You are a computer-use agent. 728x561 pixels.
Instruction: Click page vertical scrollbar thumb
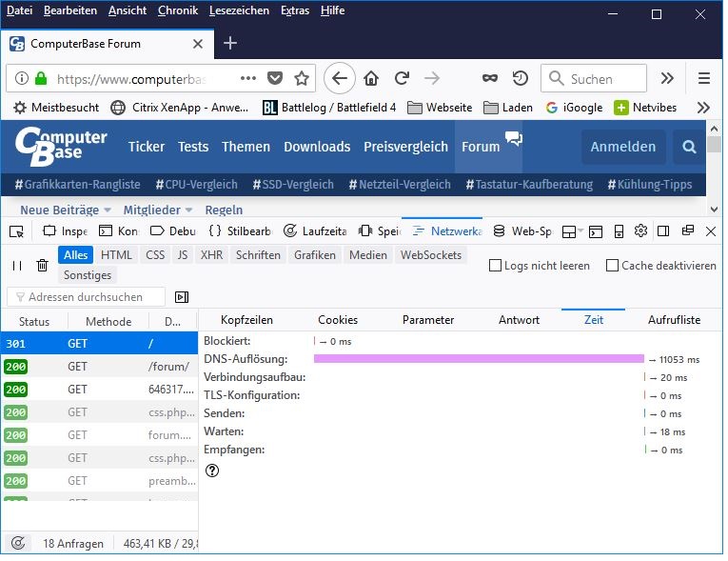tap(714, 144)
